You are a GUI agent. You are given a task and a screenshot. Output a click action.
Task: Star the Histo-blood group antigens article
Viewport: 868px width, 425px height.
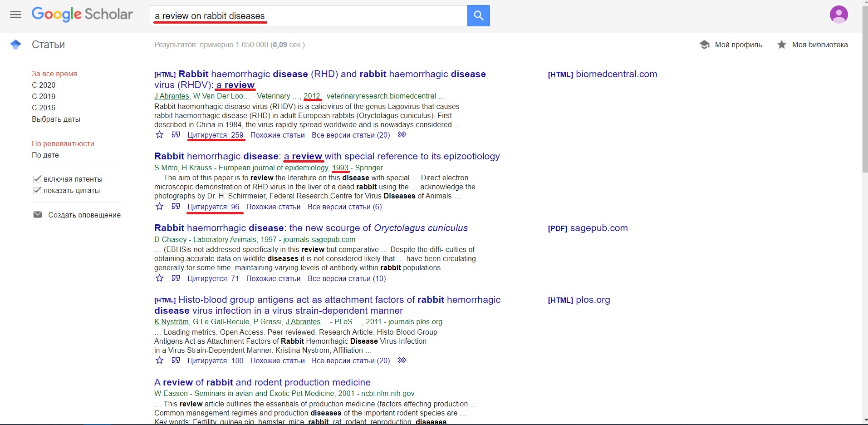[x=159, y=361]
